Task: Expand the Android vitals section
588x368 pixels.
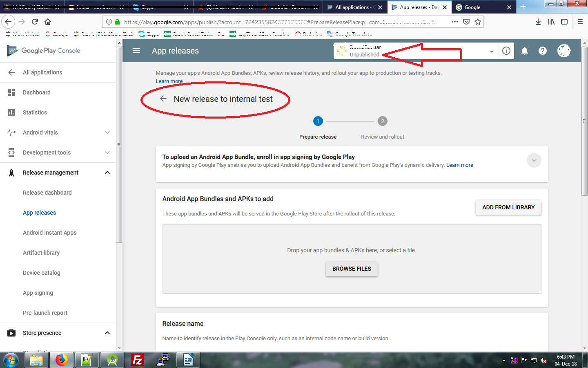Action: [x=107, y=132]
